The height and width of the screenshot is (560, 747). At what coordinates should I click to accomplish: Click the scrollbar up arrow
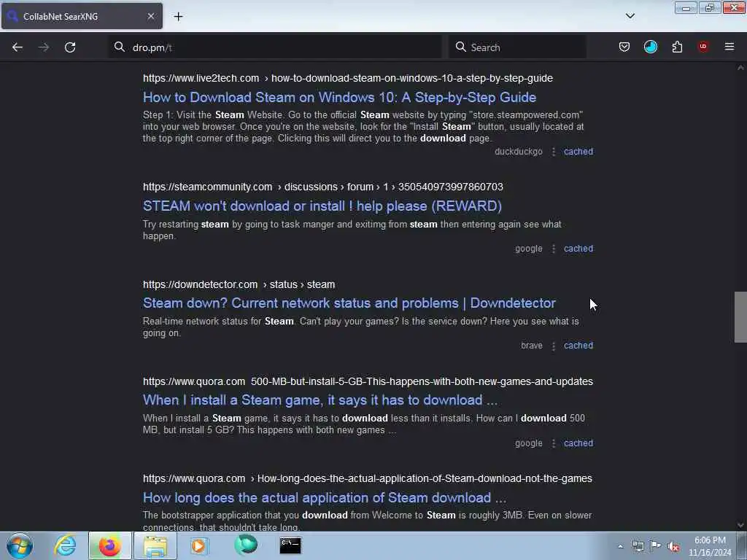click(x=740, y=68)
